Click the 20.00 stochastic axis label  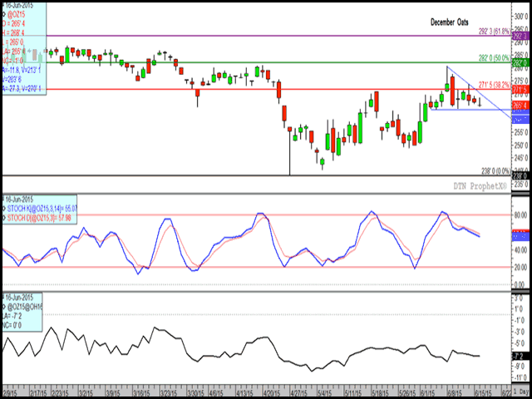pyautogui.click(x=522, y=268)
